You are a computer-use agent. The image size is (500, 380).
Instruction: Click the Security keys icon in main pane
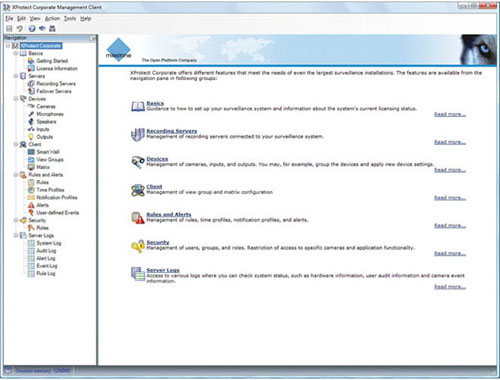(137, 246)
